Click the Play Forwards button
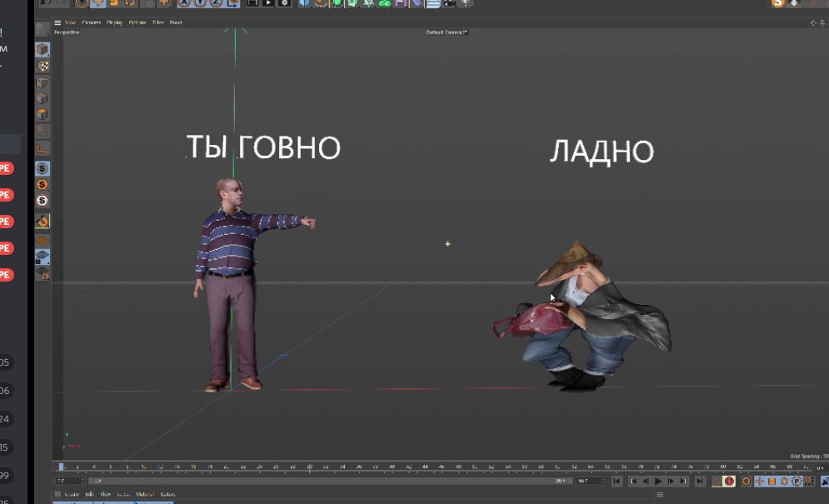This screenshot has width=829, height=504. pos(658,482)
